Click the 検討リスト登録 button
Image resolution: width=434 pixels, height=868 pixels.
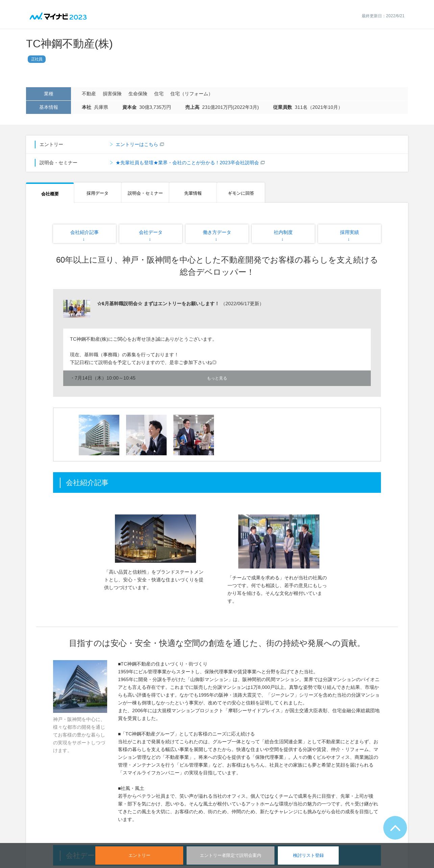308,855
